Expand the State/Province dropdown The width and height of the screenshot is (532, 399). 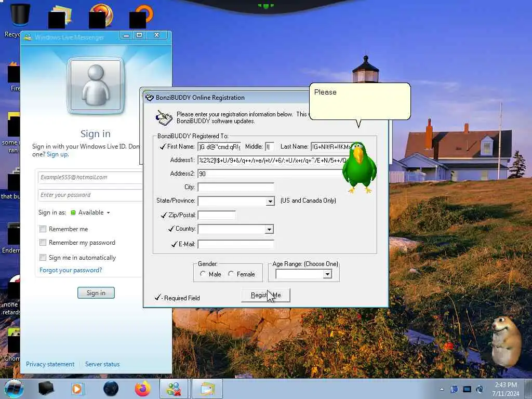click(x=270, y=201)
